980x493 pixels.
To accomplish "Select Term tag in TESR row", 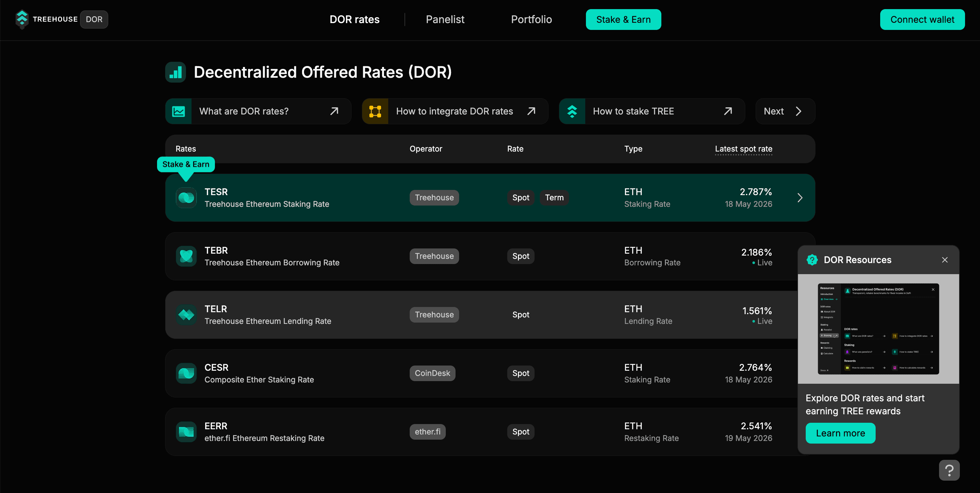I will click(x=554, y=198).
